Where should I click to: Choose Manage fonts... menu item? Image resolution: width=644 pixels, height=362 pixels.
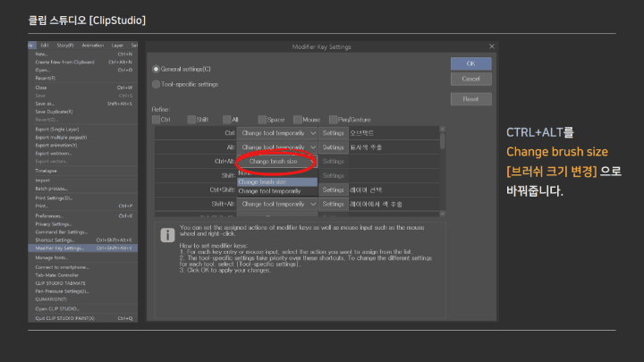point(83,257)
